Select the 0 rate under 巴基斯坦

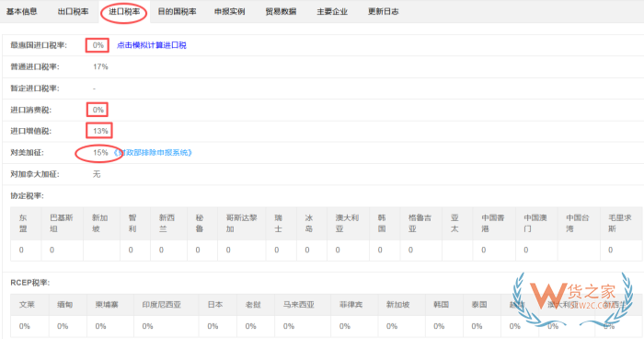point(52,250)
